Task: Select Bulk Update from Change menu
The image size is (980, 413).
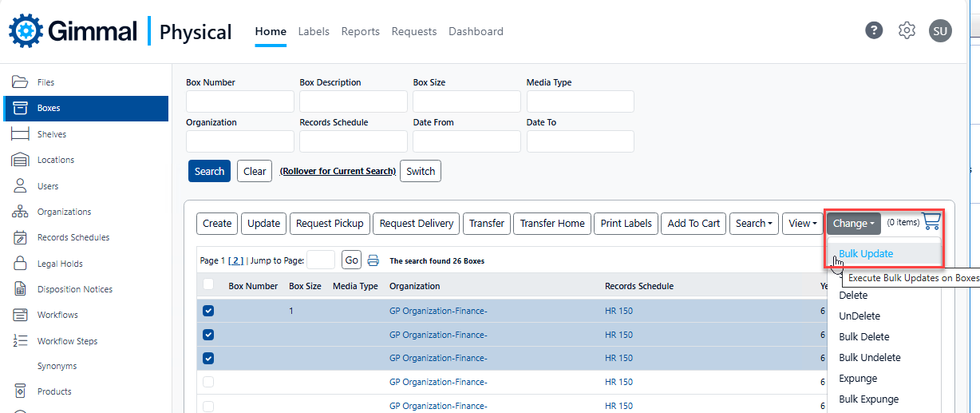Action: point(866,254)
